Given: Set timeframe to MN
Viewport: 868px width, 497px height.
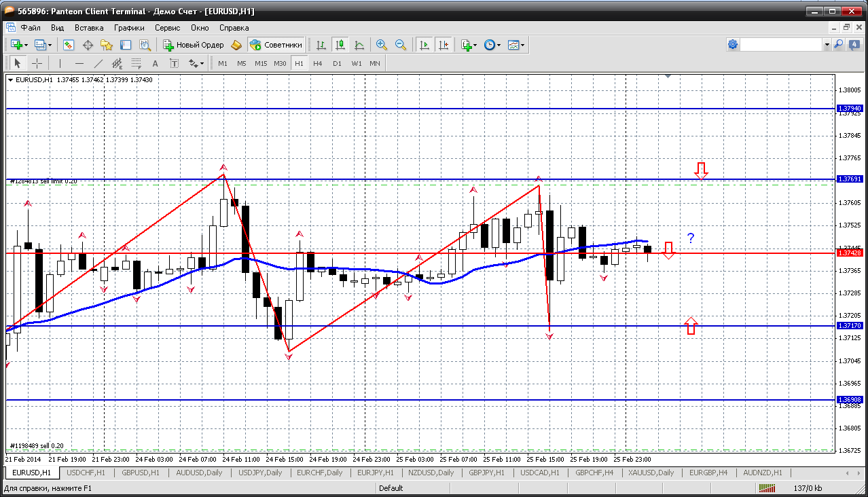Looking at the screenshot, I should coord(375,63).
